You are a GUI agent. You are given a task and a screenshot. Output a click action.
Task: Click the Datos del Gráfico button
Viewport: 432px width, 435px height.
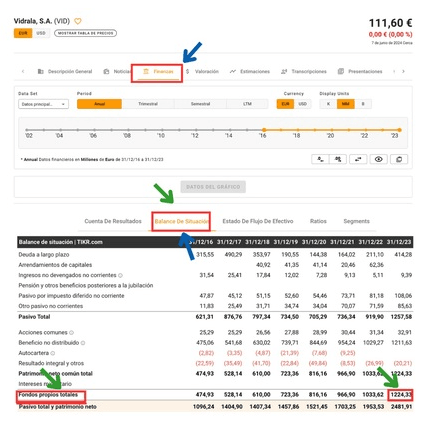pos(213,187)
